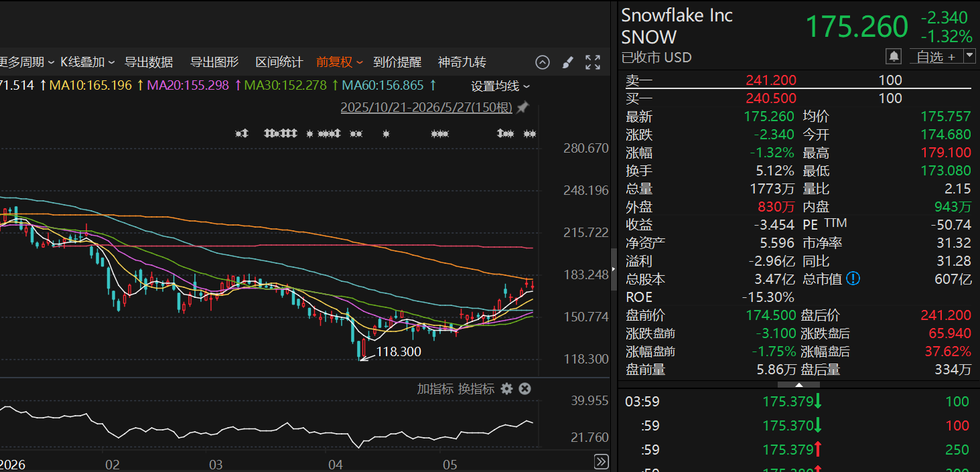Open indicator settings via the gear icon
Image resolution: width=980 pixels, height=472 pixels.
point(507,388)
